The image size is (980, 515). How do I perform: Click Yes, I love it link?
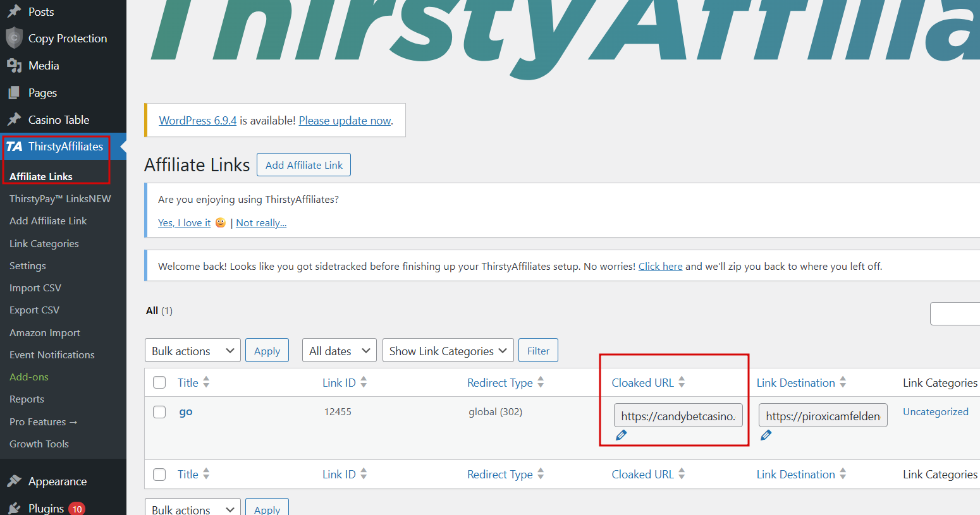coord(185,222)
